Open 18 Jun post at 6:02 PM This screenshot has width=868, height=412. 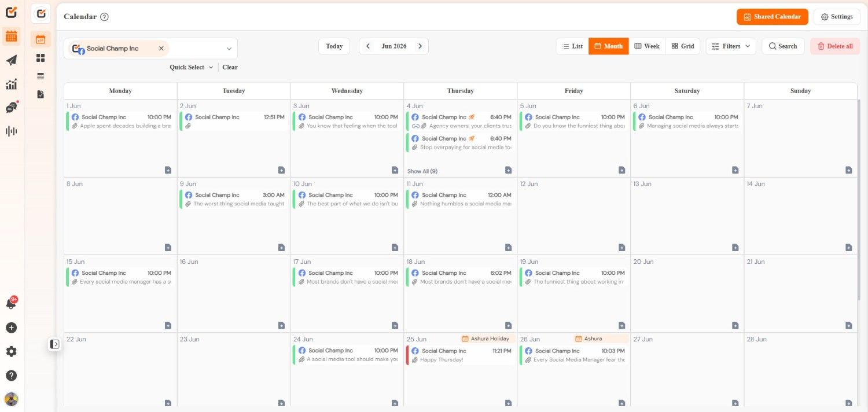click(460, 277)
